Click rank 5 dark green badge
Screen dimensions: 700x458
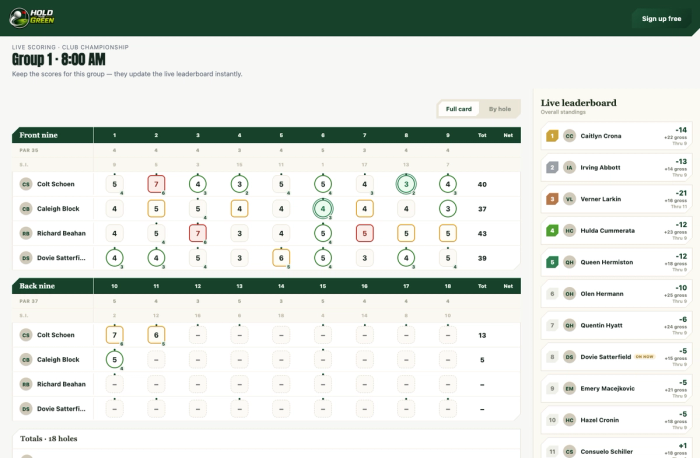click(552, 262)
